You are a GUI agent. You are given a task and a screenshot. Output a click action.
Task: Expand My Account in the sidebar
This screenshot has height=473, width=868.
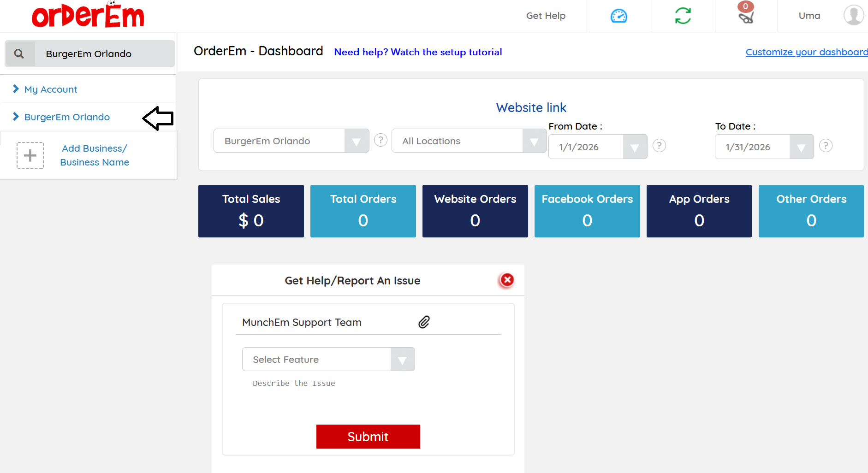50,89
